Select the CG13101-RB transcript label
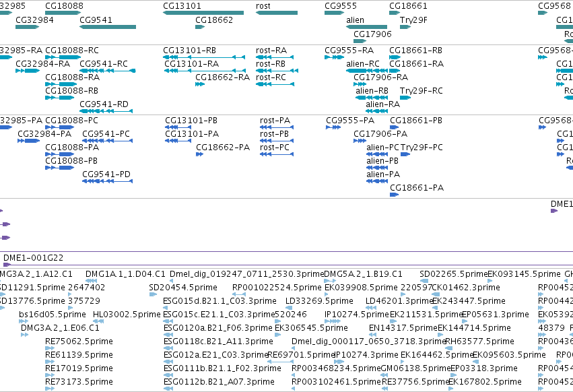 189,50
